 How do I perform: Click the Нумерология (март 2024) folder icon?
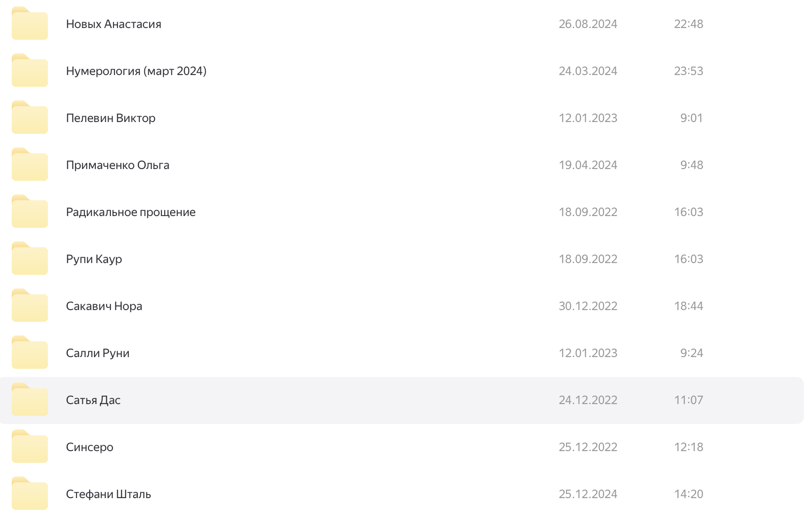[x=30, y=71]
